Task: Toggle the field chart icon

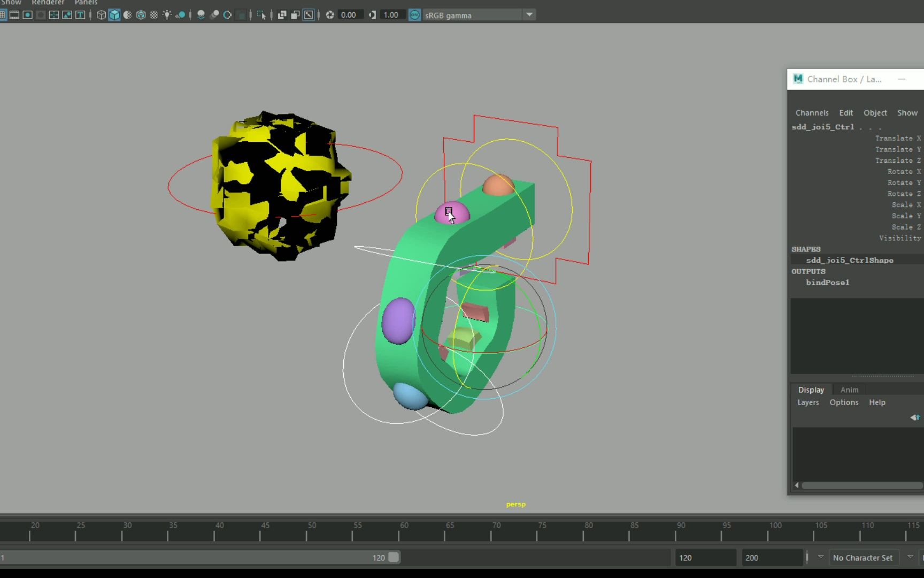Action: click(x=54, y=15)
